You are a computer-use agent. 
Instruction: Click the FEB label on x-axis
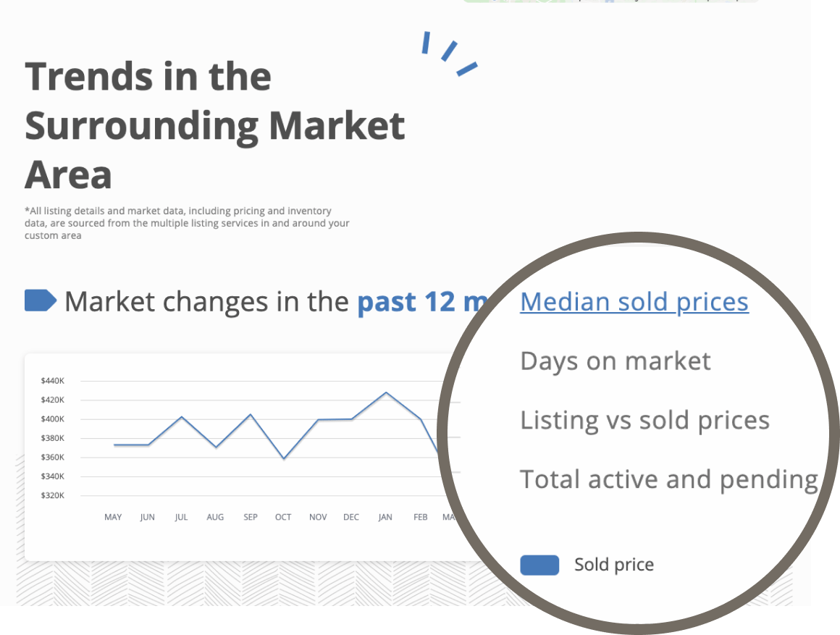click(421, 517)
